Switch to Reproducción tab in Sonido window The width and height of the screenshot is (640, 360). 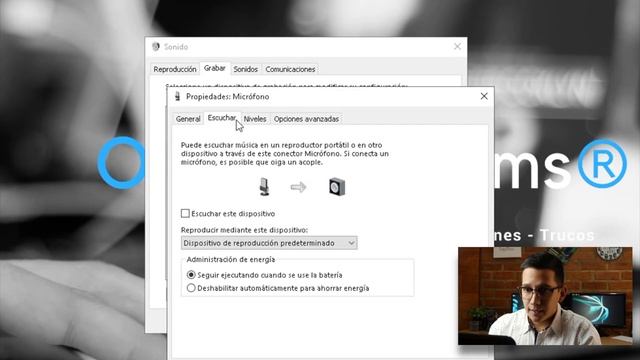point(175,69)
